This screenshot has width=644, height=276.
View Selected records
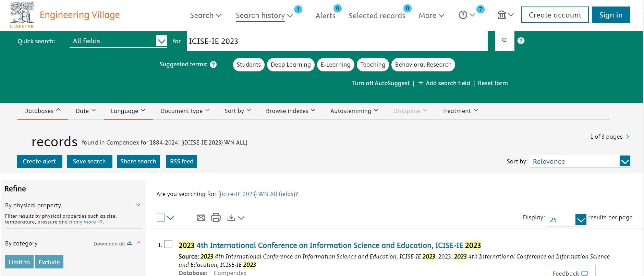pos(377,15)
